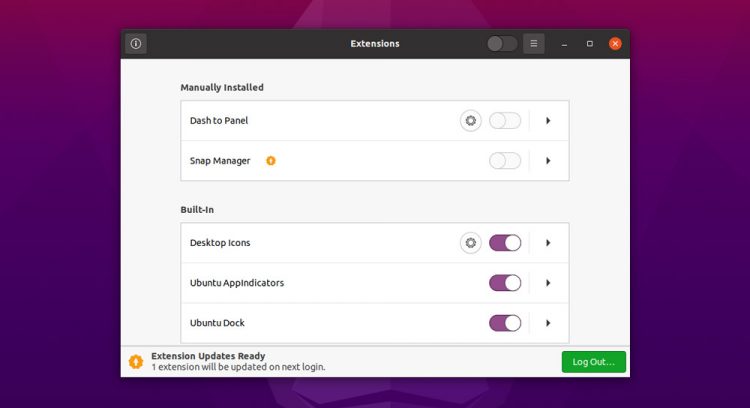This screenshot has height=408, width=750.
Task: Turn off Ubuntu AppIndicators switch
Action: point(505,283)
